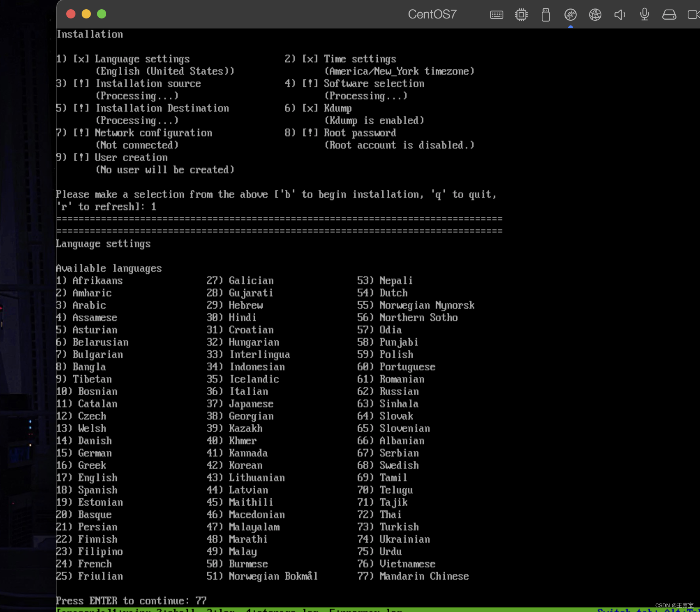Click '(No user will be created)' text

pyautogui.click(x=165, y=170)
